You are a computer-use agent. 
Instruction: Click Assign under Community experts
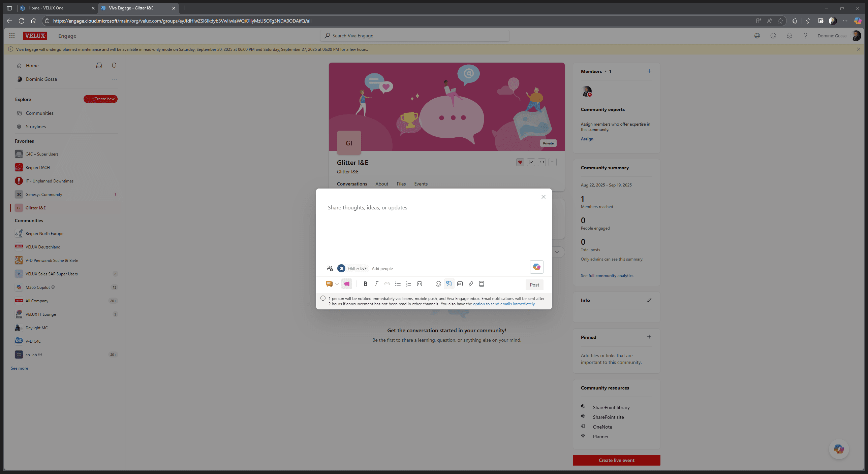[587, 139]
